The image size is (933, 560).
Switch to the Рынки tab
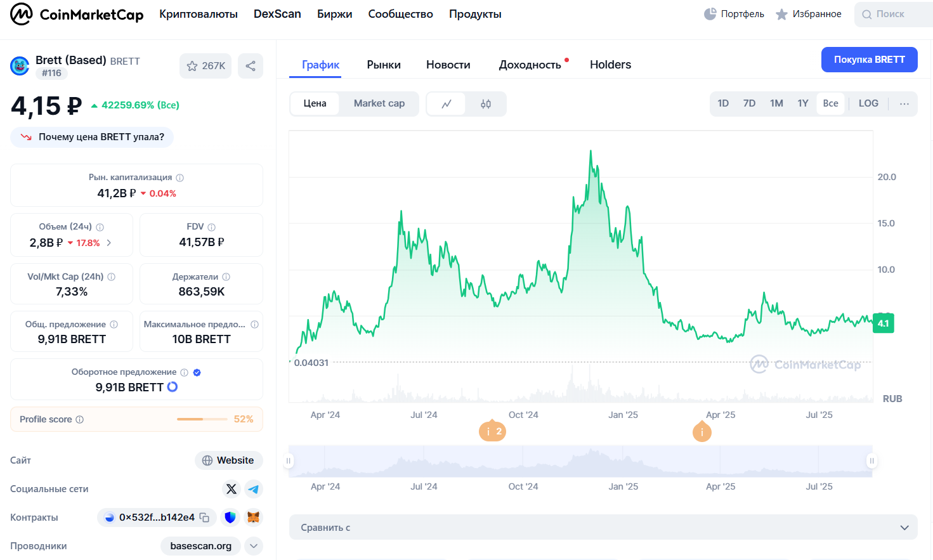click(x=384, y=65)
